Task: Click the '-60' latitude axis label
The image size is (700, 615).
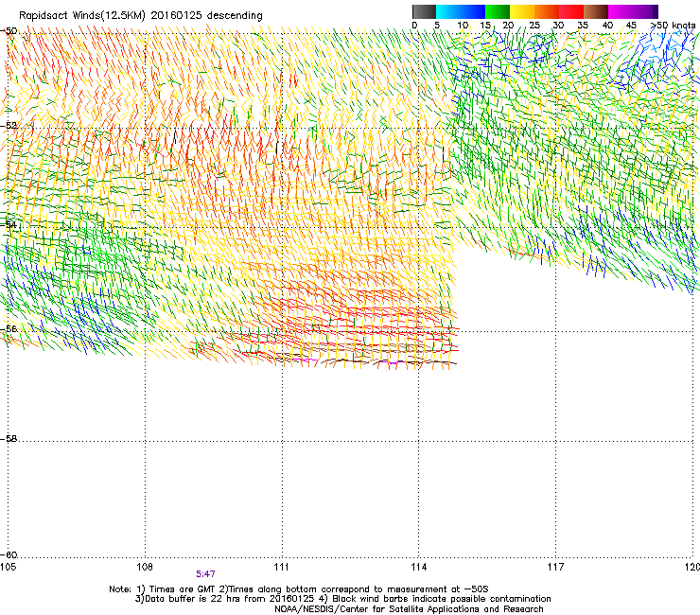Action: click(9, 554)
